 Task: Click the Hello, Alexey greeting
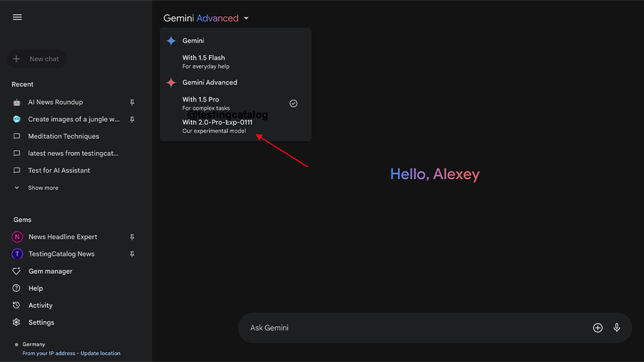435,174
